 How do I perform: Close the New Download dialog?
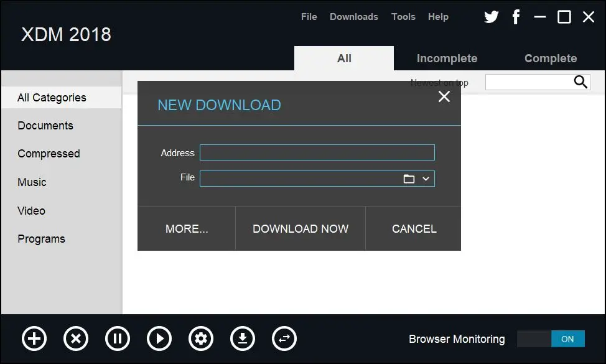(x=444, y=96)
